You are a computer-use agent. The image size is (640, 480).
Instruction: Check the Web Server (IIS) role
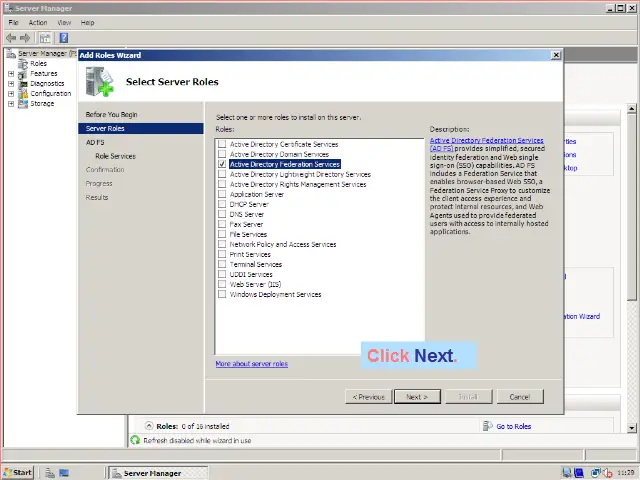click(x=222, y=284)
